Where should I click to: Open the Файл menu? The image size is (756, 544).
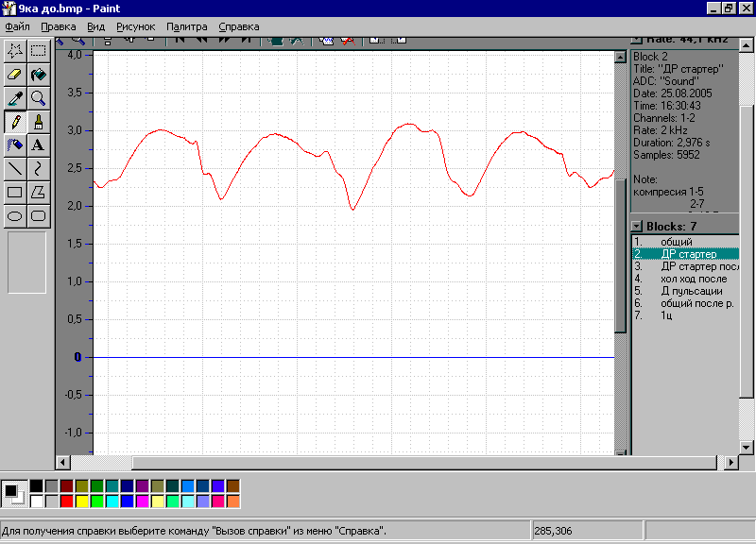[17, 27]
